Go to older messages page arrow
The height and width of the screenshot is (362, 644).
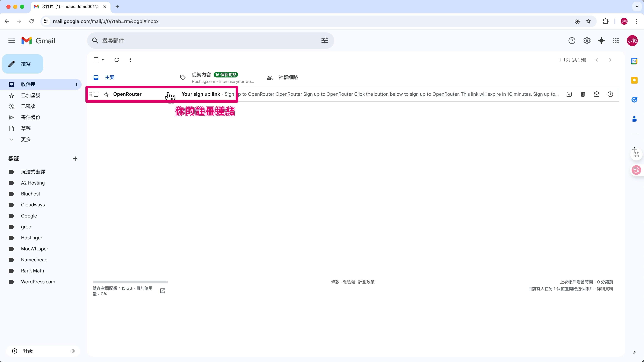click(610, 60)
